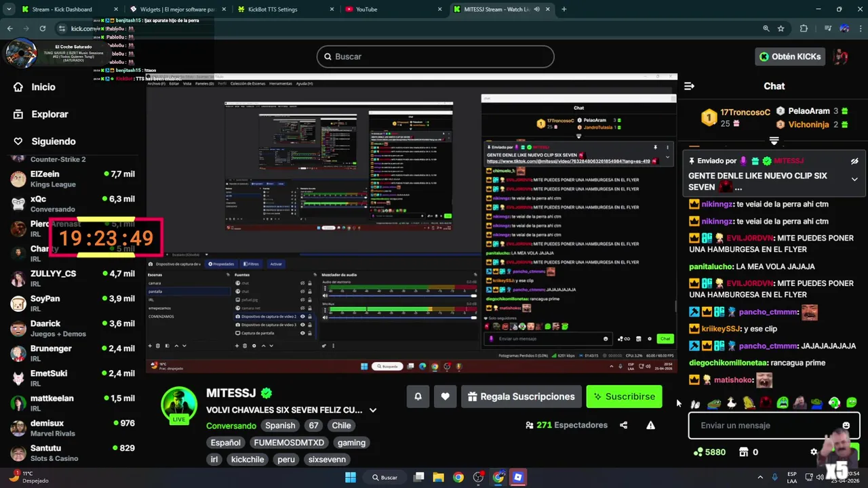Select the 67 tag
This screenshot has width=868, height=488.
click(313, 426)
